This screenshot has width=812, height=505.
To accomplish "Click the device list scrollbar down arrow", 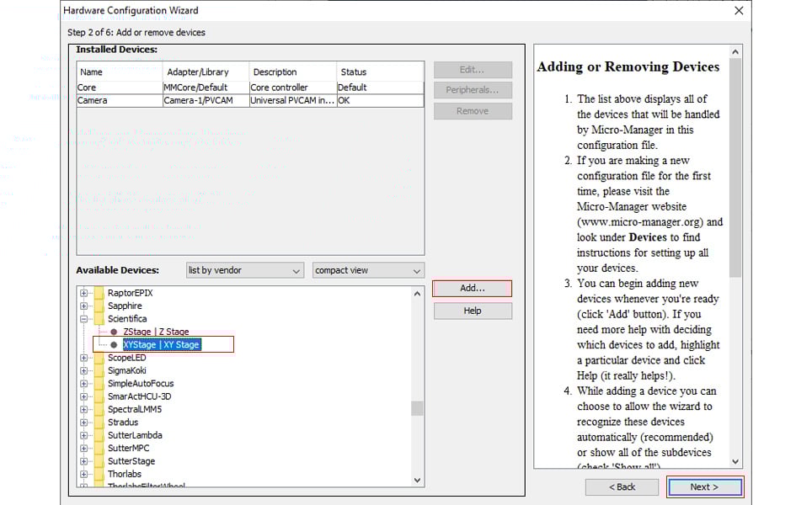I will 417,480.
